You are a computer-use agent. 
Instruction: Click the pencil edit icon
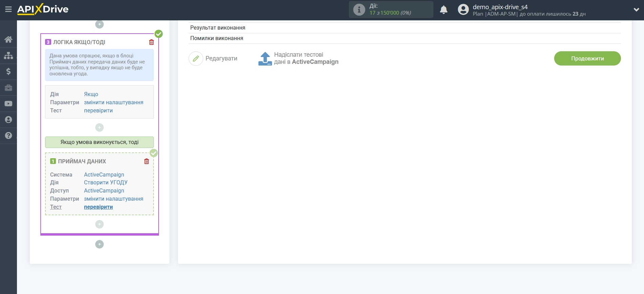pos(196,58)
